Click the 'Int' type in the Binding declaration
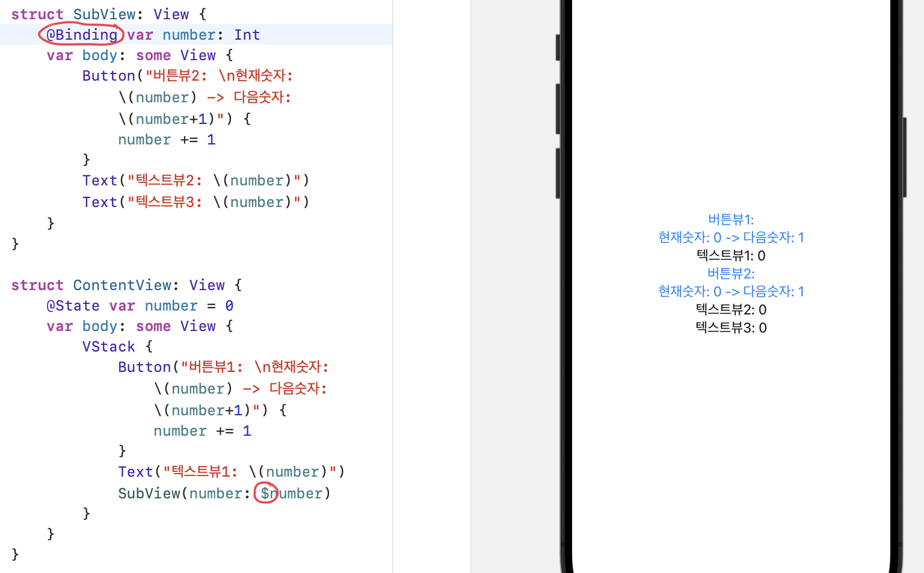Image resolution: width=924 pixels, height=573 pixels. pyautogui.click(x=247, y=35)
